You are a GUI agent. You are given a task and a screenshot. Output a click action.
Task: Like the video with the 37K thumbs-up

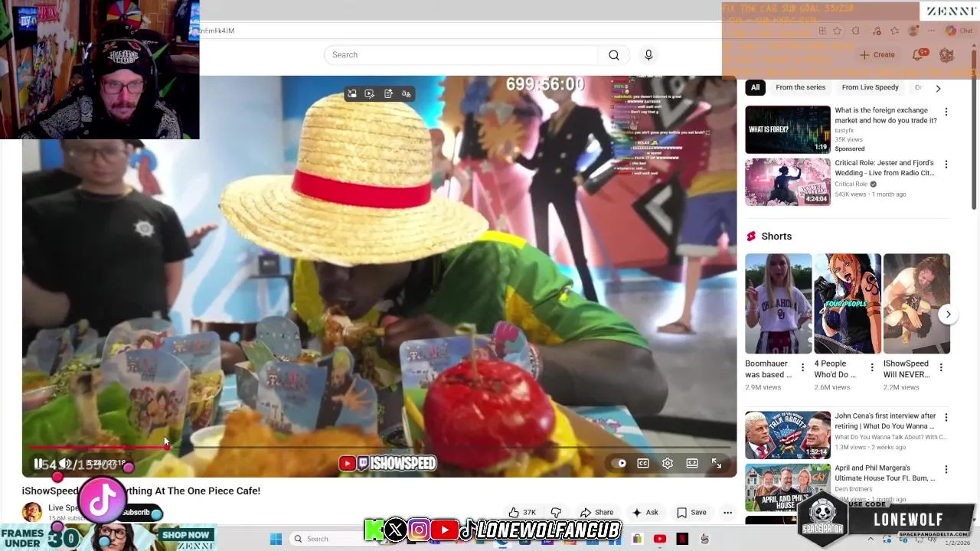click(522, 513)
